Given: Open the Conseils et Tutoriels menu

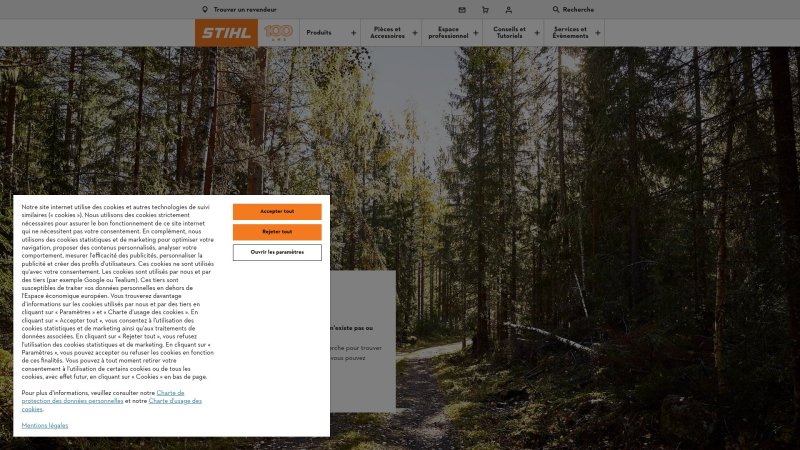Looking at the screenshot, I should (x=509, y=33).
